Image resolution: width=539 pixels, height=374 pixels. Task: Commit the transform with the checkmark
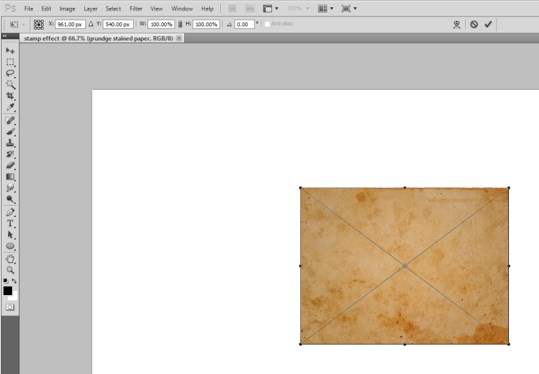488,24
